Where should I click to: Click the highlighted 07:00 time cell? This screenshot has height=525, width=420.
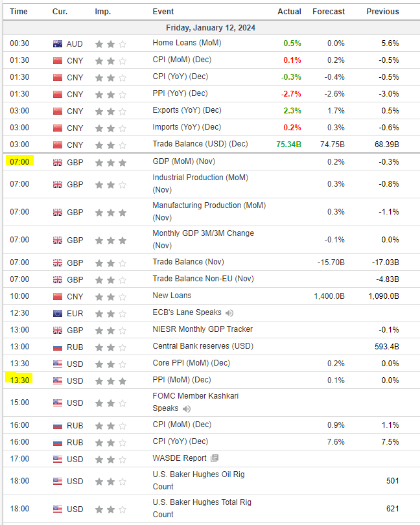tap(19, 161)
